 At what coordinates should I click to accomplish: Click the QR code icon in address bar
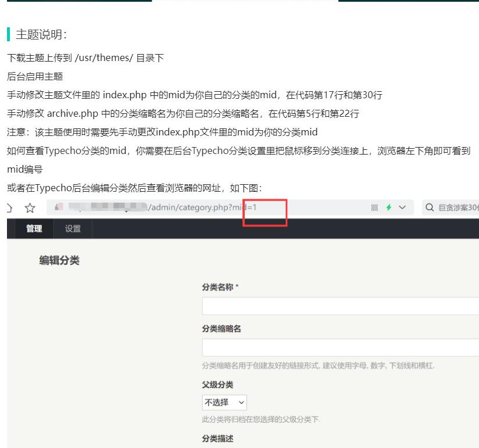pyautogui.click(x=375, y=208)
